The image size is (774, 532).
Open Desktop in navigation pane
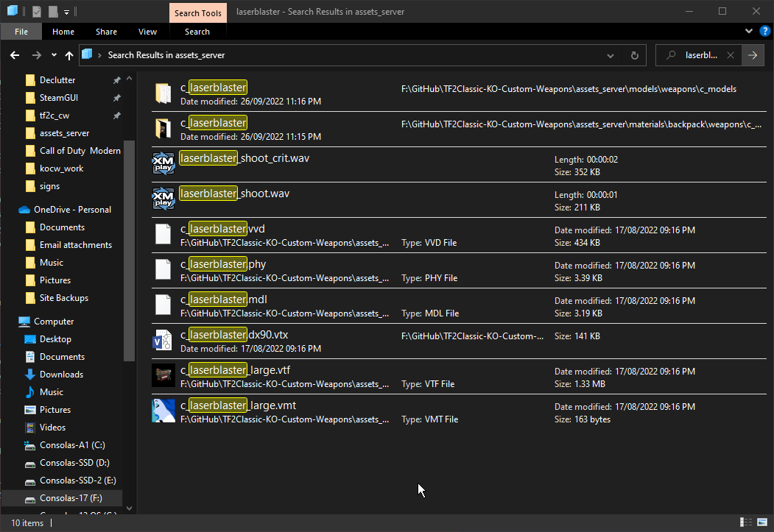click(x=55, y=339)
